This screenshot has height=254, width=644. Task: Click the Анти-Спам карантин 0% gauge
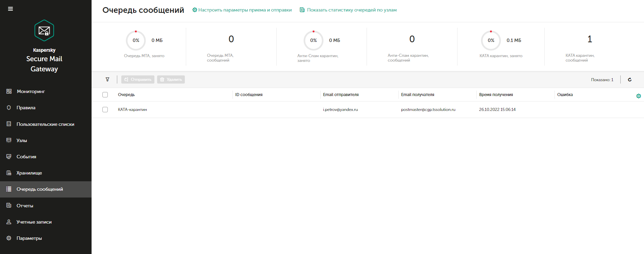pyautogui.click(x=314, y=40)
